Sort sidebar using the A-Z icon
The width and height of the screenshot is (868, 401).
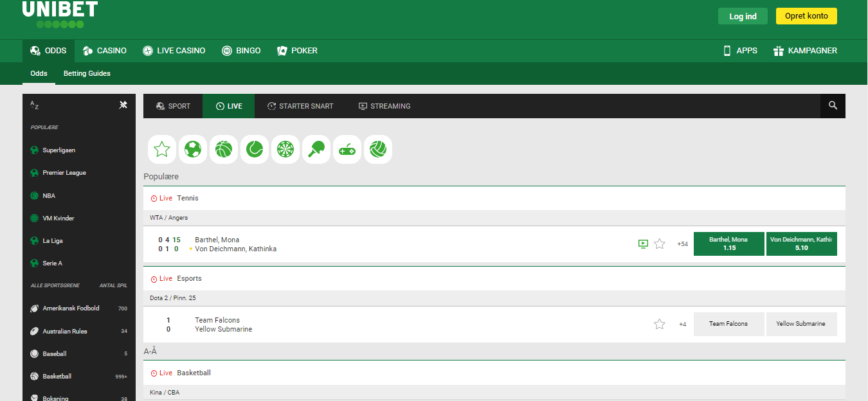[35, 106]
